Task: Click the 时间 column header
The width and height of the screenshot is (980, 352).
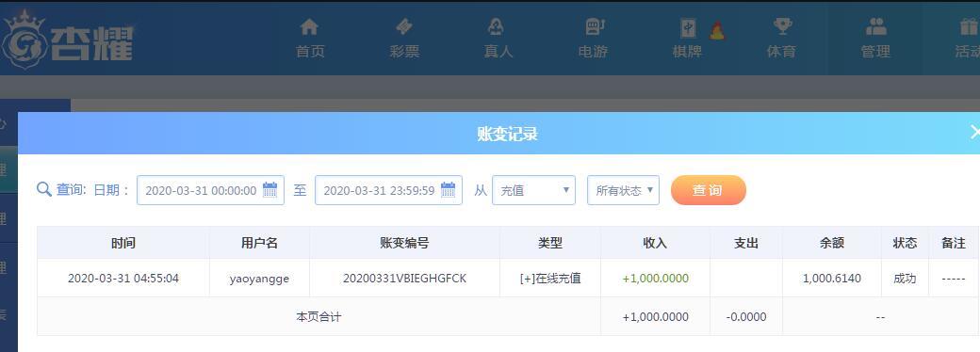Action: coord(123,244)
